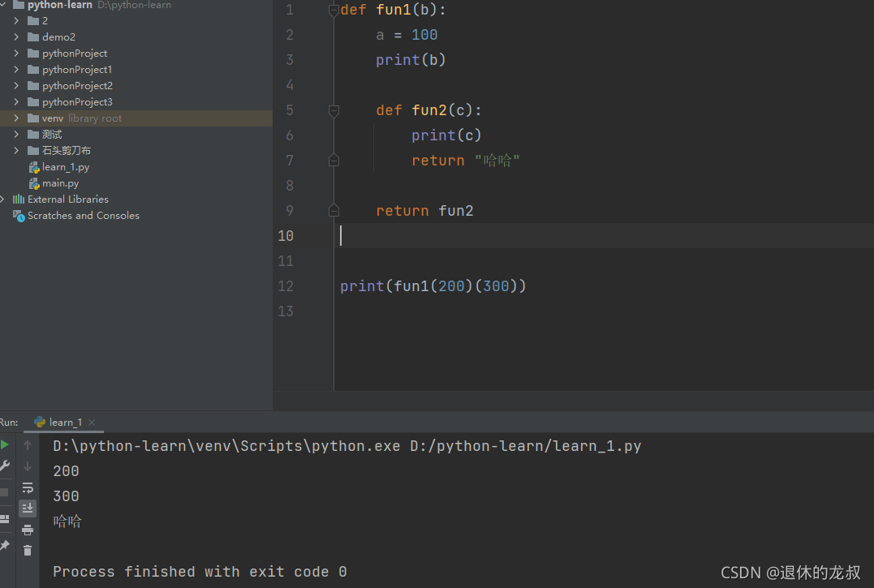Expand the pythonProject1 folder arrow
The width and height of the screenshot is (874, 588).
(x=16, y=69)
